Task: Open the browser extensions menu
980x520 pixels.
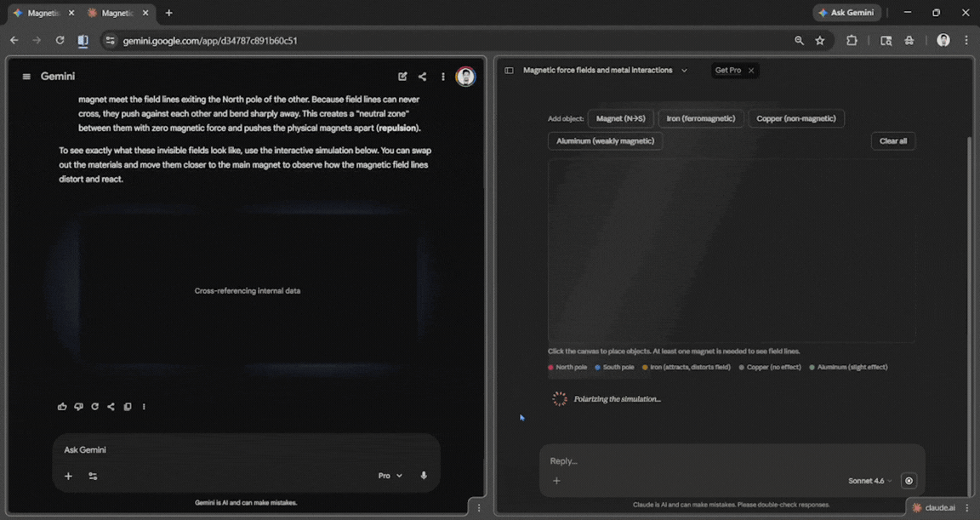Action: pos(852,41)
